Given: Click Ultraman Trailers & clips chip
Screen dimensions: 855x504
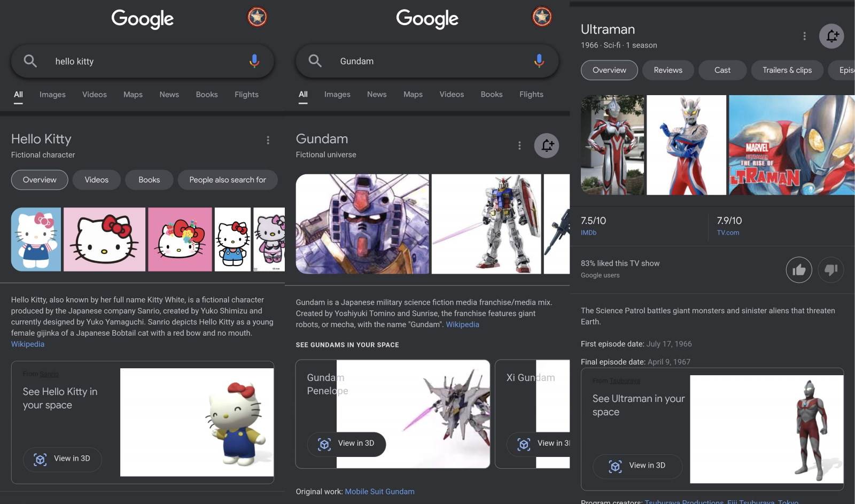Looking at the screenshot, I should point(787,70).
